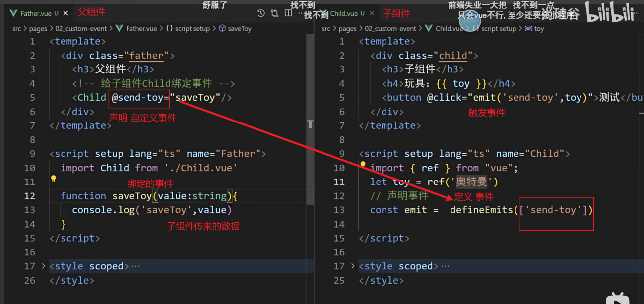This screenshot has width=644, height=304.
Task: Click the split editor icon
Action: click(x=288, y=13)
